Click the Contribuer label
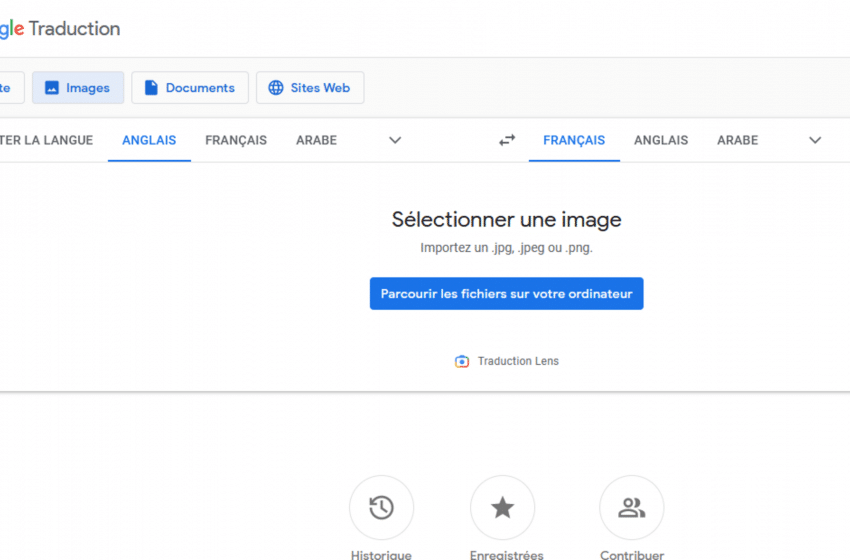Viewport: 850px width, 560px height. point(632,555)
